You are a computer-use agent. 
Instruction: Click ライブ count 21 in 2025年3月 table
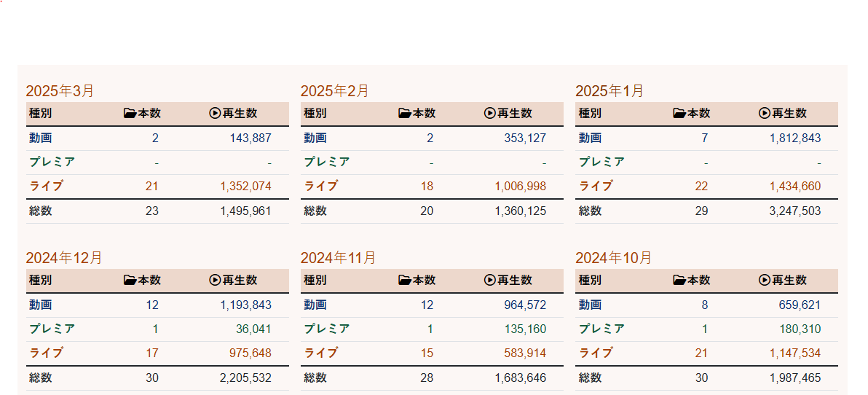pyautogui.click(x=152, y=186)
